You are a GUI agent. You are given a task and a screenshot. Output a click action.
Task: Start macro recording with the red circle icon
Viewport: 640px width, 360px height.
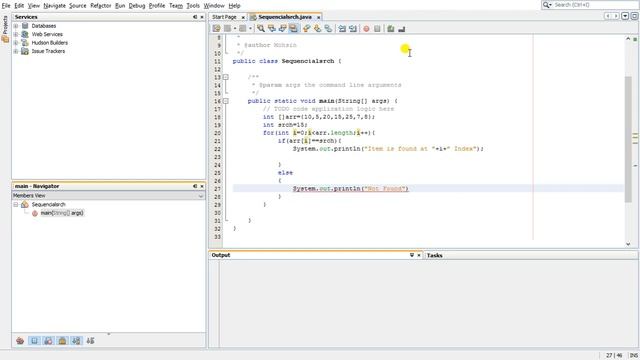point(367,29)
